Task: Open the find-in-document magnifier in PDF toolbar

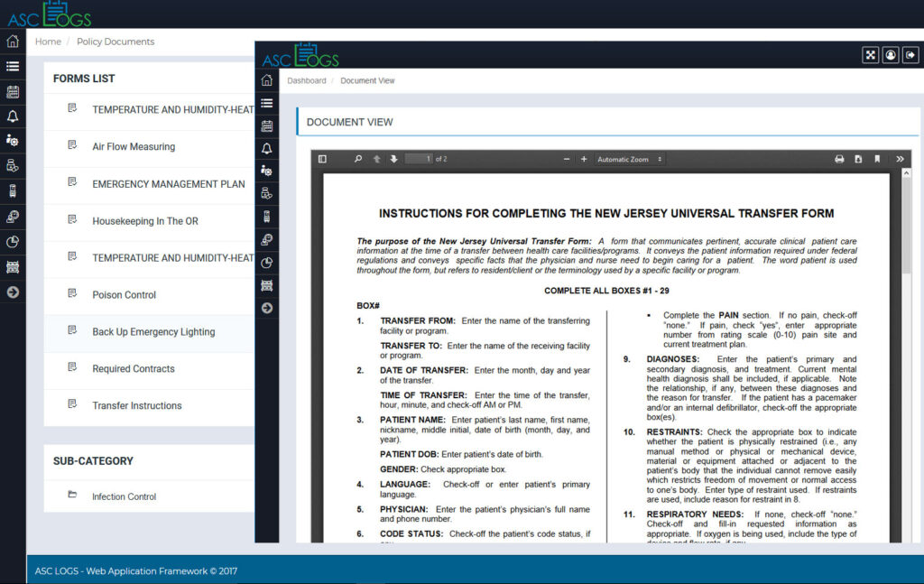Action: [358, 159]
